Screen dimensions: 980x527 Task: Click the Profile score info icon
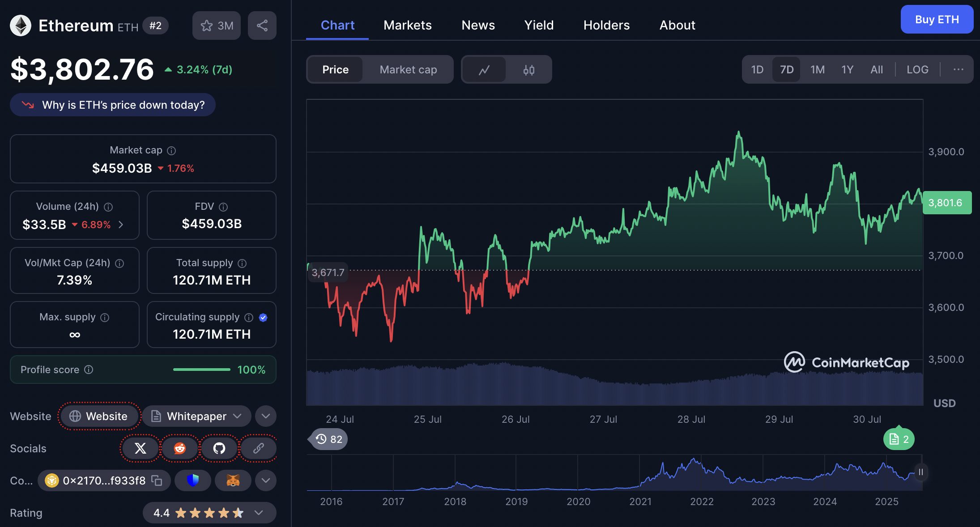coord(89,370)
